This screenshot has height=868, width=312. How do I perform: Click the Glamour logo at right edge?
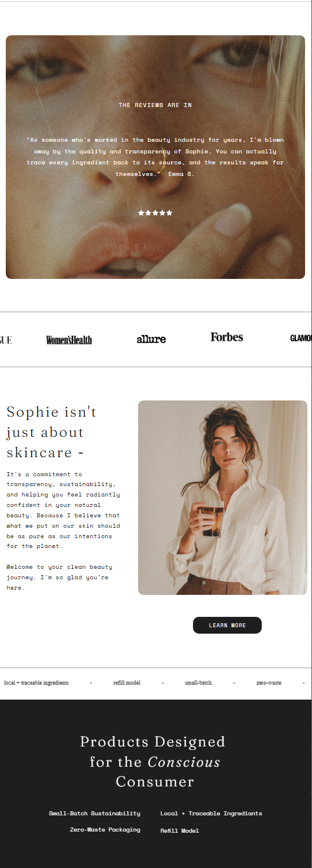tap(301, 339)
